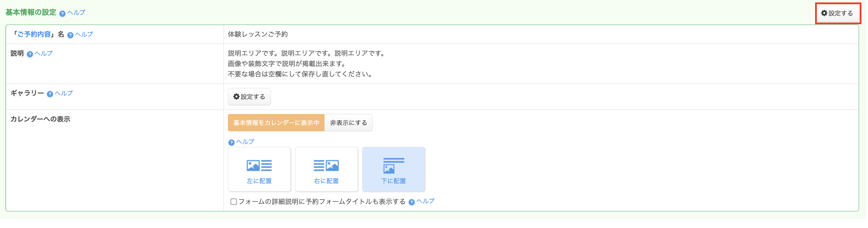Click the top-right 設定する settings button
The height and width of the screenshot is (228, 868).
[x=837, y=13]
